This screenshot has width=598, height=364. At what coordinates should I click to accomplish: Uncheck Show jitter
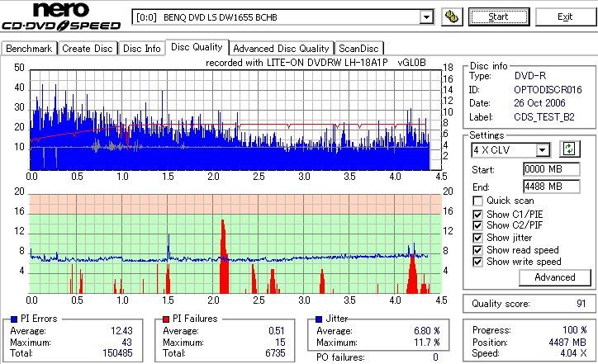pos(477,239)
